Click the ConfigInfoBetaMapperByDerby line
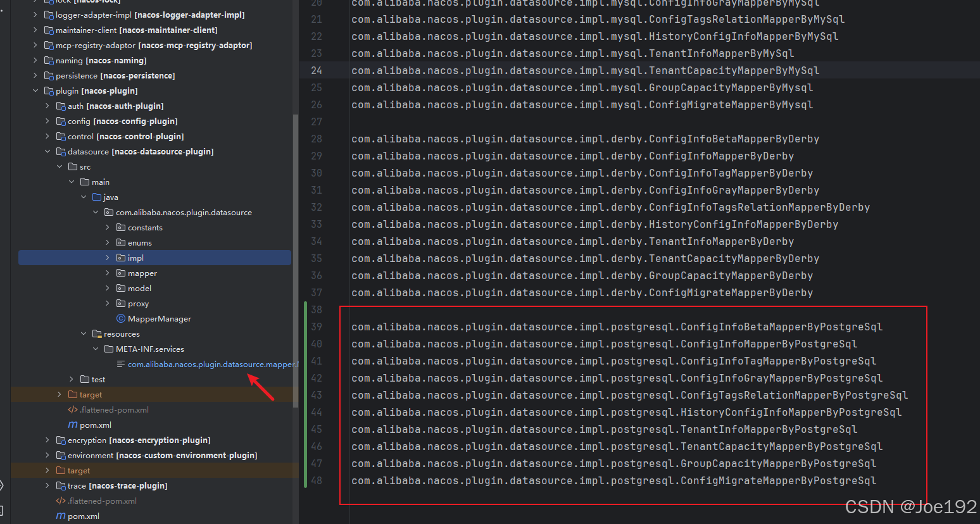Screen dimensions: 980x524 click(x=586, y=139)
